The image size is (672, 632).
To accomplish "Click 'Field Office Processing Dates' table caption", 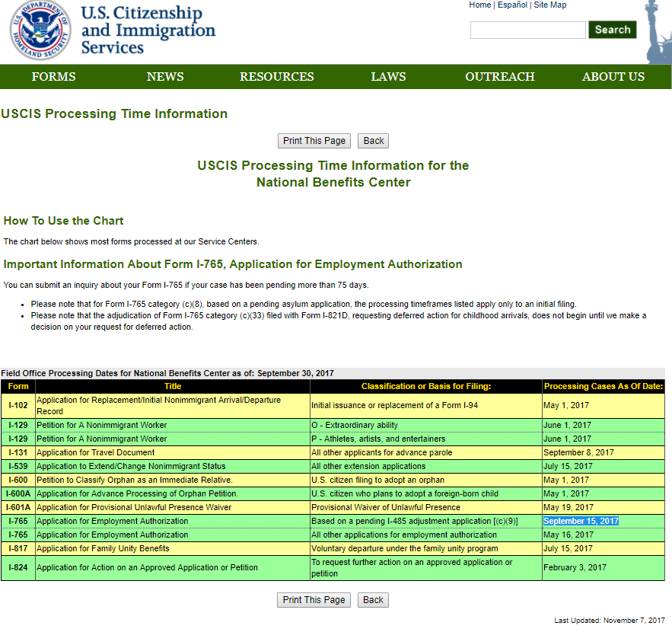I will coord(167,373).
